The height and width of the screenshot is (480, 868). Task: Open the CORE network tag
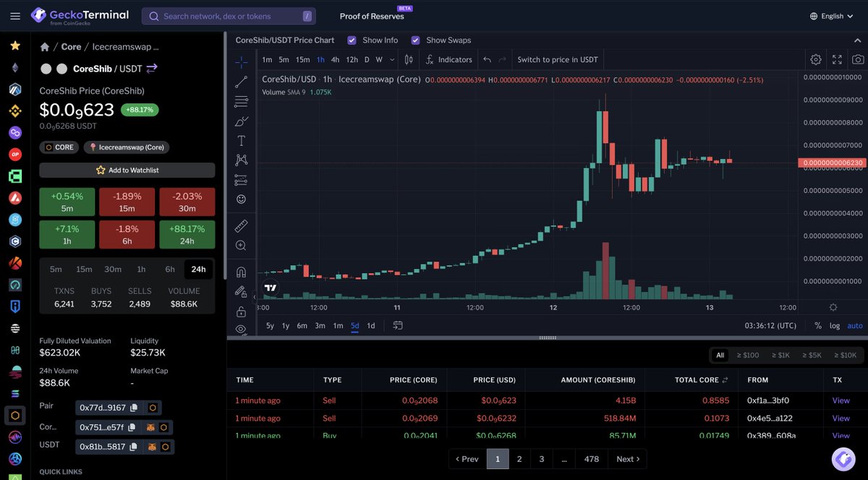click(60, 147)
